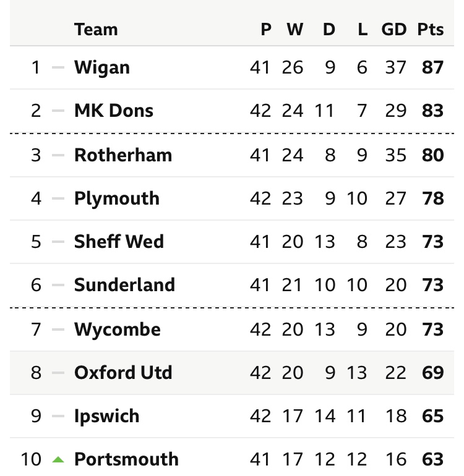Image resolution: width=464 pixels, height=476 pixels.
Task: Click the no-change dash beside Oxford Utd
Action: (x=58, y=373)
